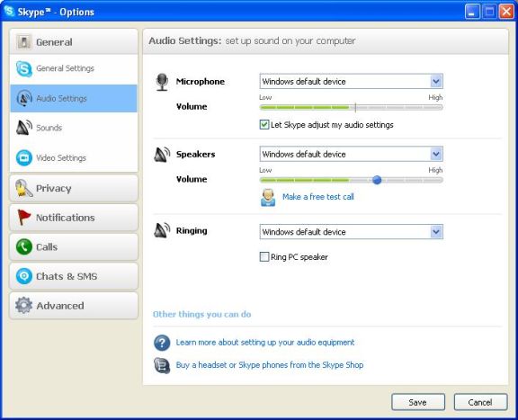Image resolution: width=518 pixels, height=420 pixels.
Task: Click the blue question mark help icon
Action: [x=162, y=343]
